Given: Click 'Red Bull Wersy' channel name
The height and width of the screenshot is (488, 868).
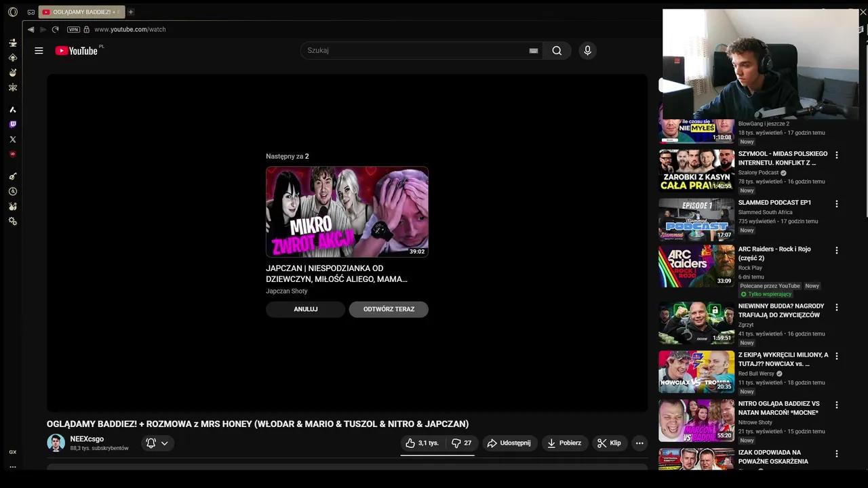Looking at the screenshot, I should pos(756,373).
